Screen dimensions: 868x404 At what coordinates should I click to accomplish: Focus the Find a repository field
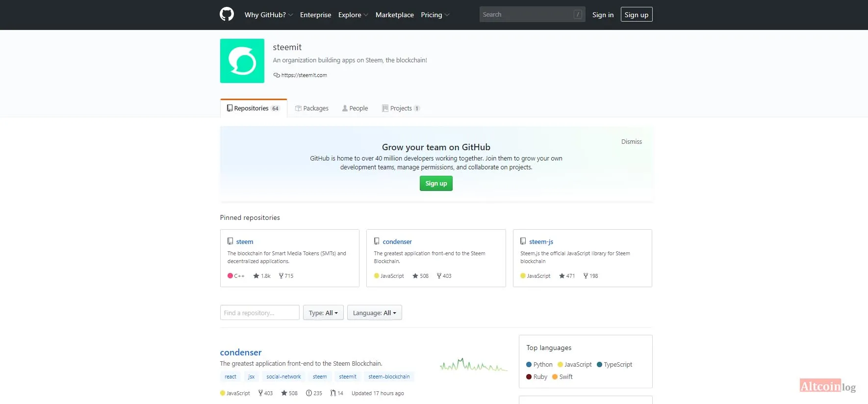[x=260, y=313]
